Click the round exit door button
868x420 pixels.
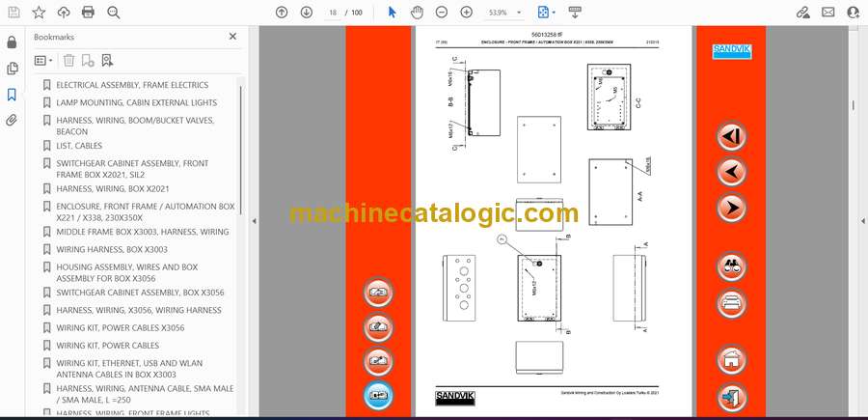pyautogui.click(x=731, y=397)
